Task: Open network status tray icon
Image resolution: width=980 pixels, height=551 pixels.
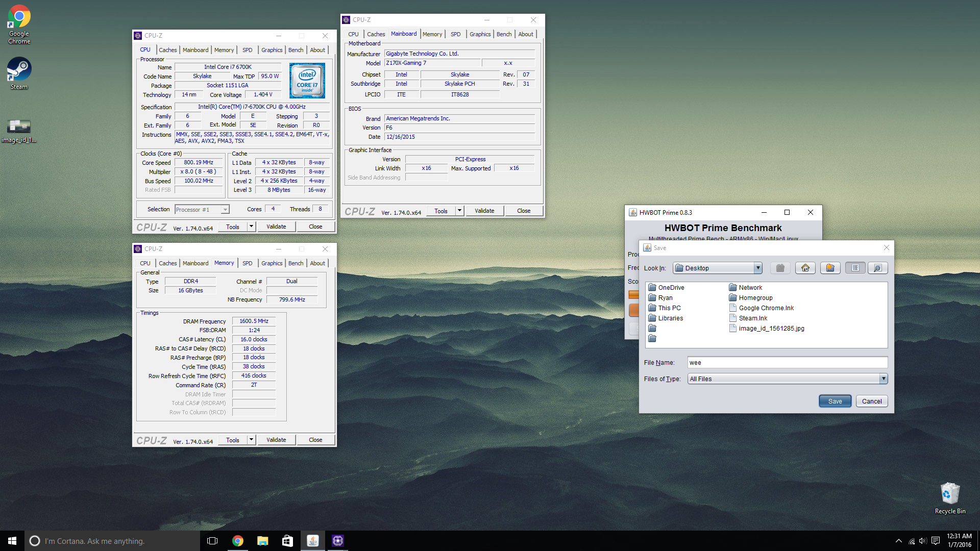Action: tap(912, 541)
